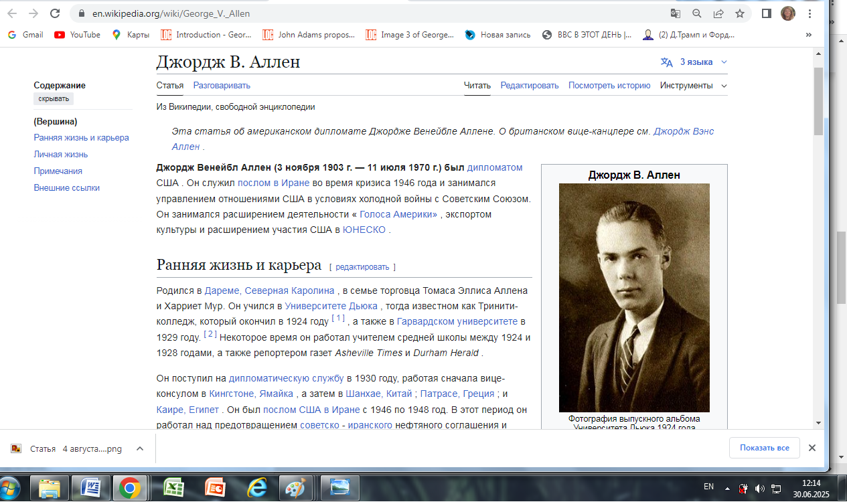The image size is (847, 504).
Task: Open the Gmail bookmark
Action: [x=26, y=35]
